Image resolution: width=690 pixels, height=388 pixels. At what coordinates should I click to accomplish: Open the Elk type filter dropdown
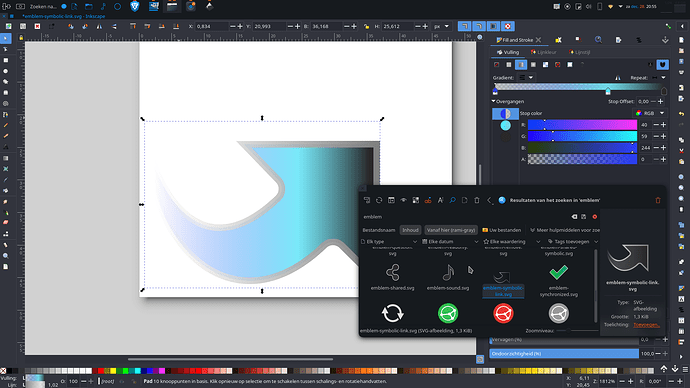coord(389,242)
